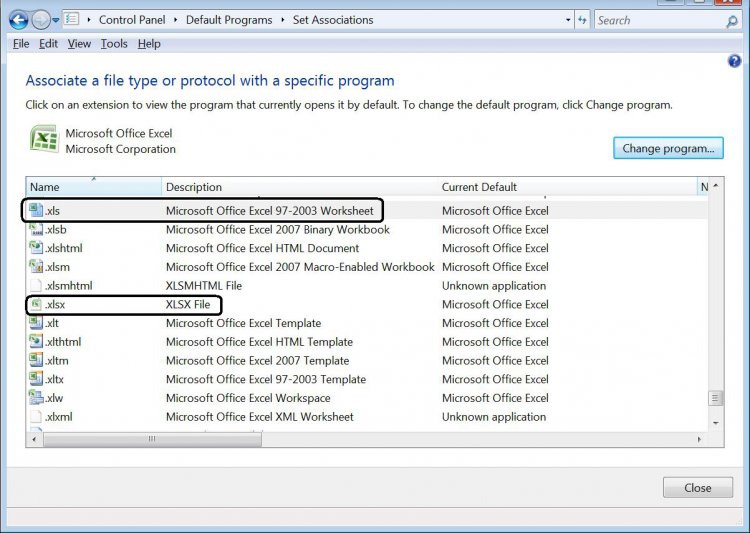Screen dimensions: 750x533
Task: Click 'XLSMHTML File' description
Action: 204,286
